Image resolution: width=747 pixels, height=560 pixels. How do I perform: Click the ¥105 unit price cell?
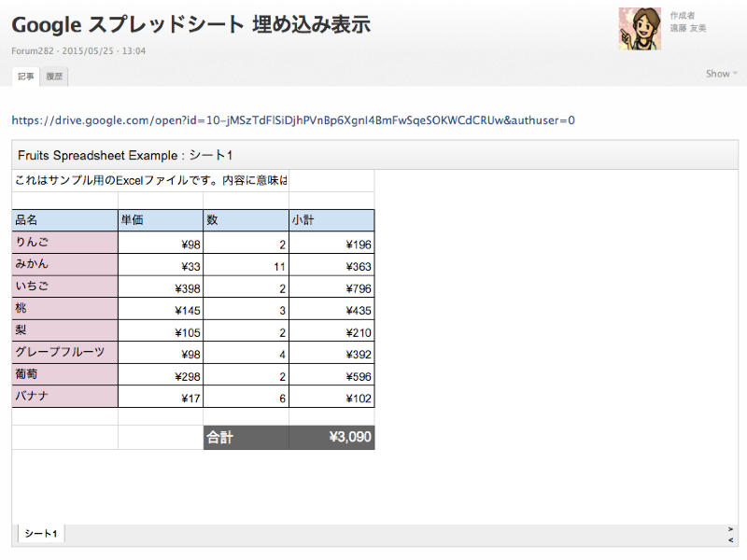click(x=161, y=330)
